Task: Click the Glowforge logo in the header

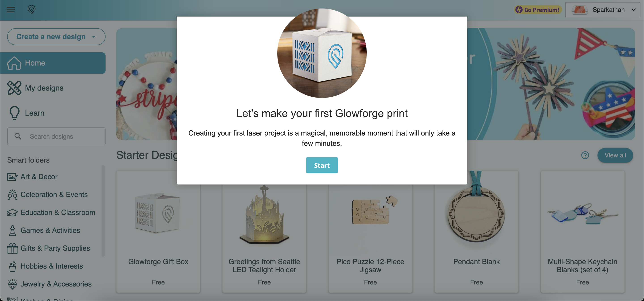Action: tap(32, 9)
